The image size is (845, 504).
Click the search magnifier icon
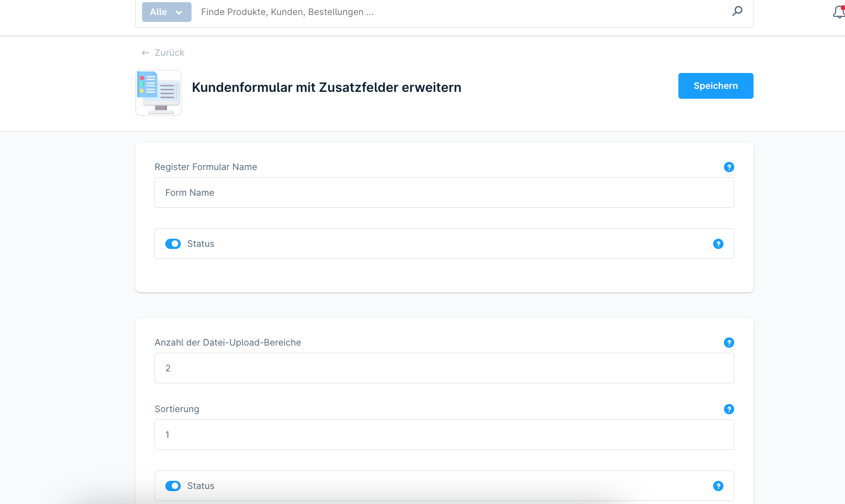737,11
